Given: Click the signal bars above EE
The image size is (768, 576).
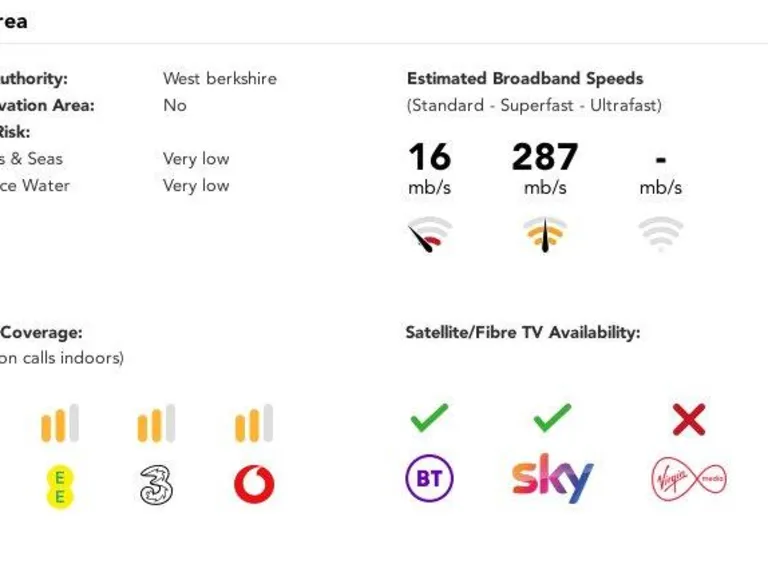Looking at the screenshot, I should point(60,424).
